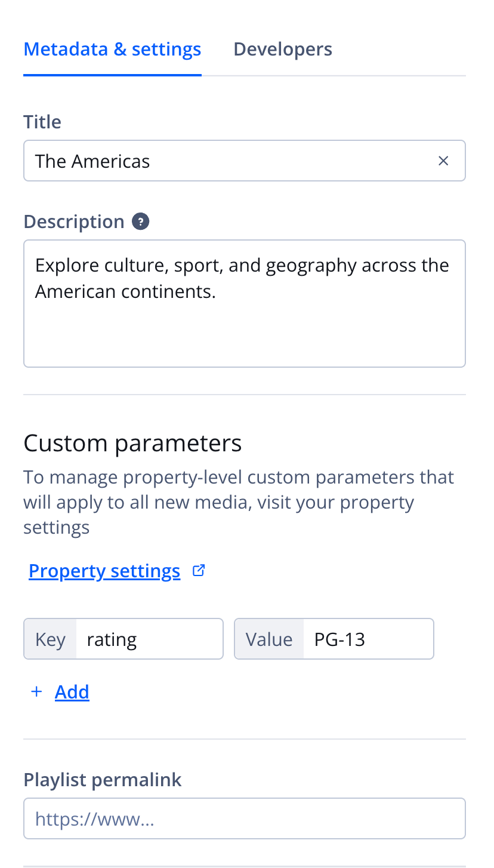Click the Custom parameters heading
Image resolution: width=494 pixels, height=868 pixels.
click(132, 444)
